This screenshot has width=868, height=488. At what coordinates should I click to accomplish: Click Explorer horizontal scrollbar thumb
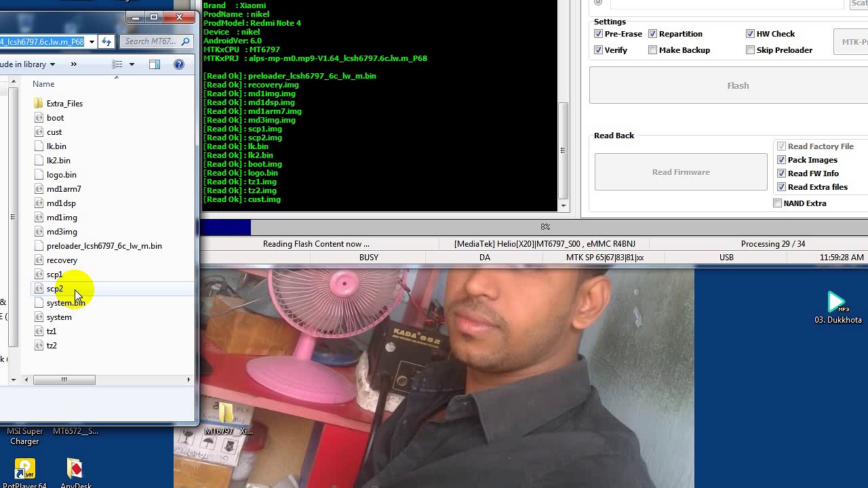click(64, 380)
